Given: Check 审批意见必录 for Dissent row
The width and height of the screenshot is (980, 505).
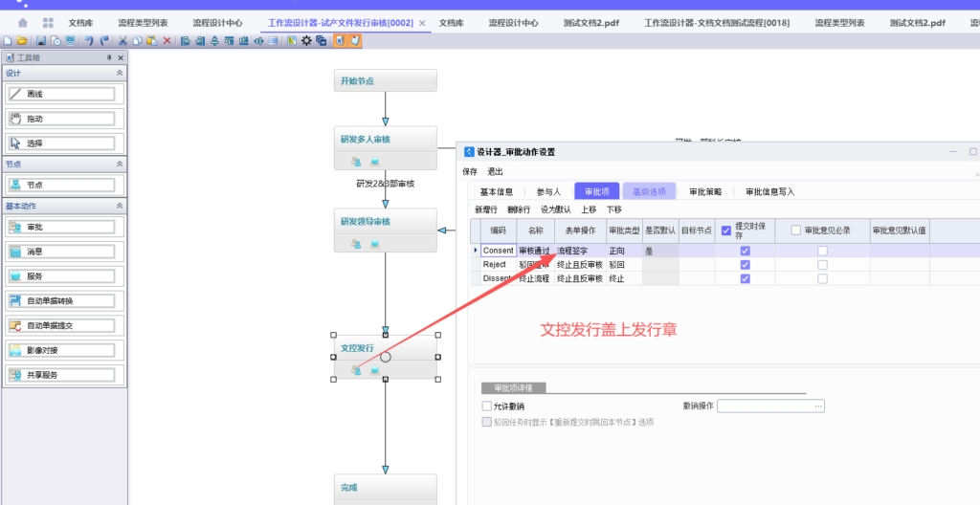Looking at the screenshot, I should 822,278.
